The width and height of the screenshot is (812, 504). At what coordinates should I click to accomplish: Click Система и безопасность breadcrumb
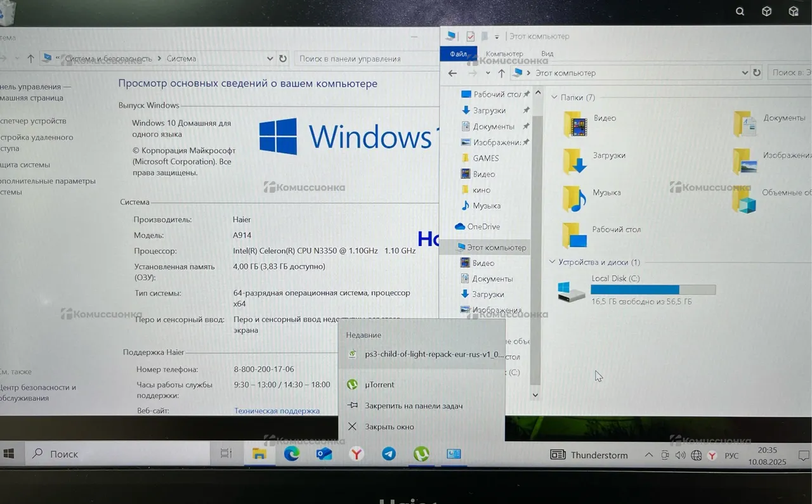point(108,58)
